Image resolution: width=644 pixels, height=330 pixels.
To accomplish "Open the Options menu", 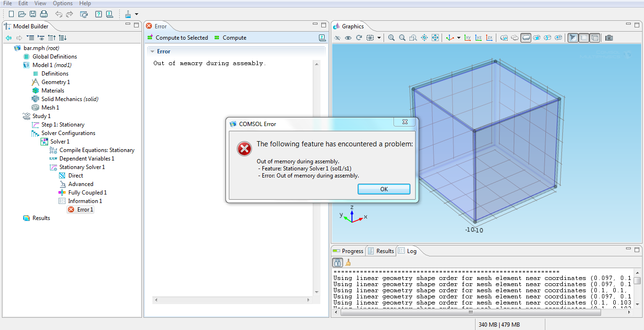I will (x=63, y=3).
